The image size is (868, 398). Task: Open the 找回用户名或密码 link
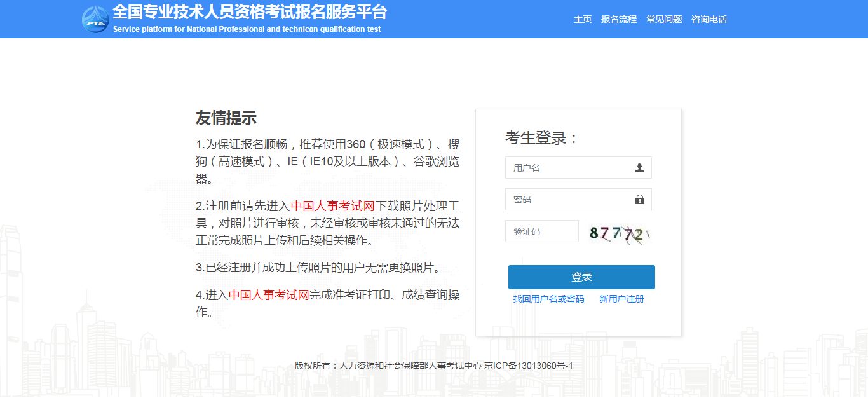[549, 299]
